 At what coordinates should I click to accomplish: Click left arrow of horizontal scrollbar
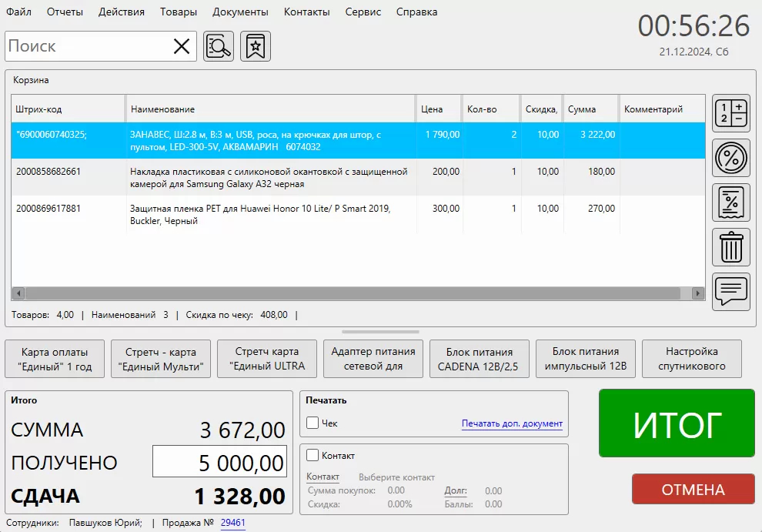(x=18, y=293)
